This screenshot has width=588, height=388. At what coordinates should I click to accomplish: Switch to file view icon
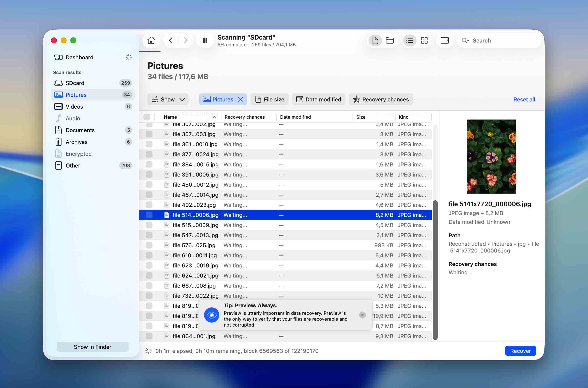375,40
